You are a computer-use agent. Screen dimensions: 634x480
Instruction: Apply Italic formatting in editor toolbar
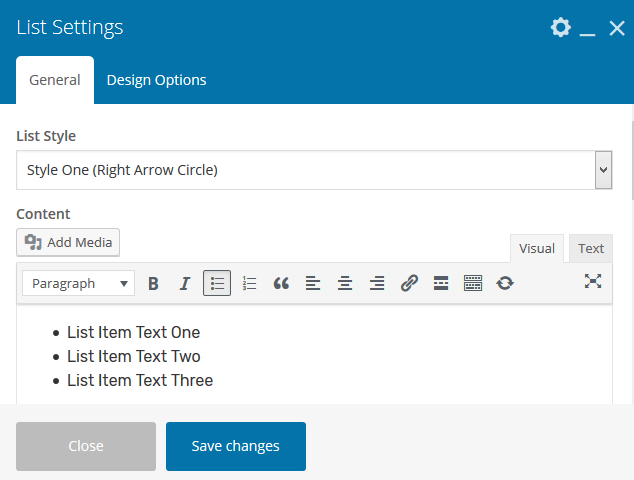pos(185,284)
